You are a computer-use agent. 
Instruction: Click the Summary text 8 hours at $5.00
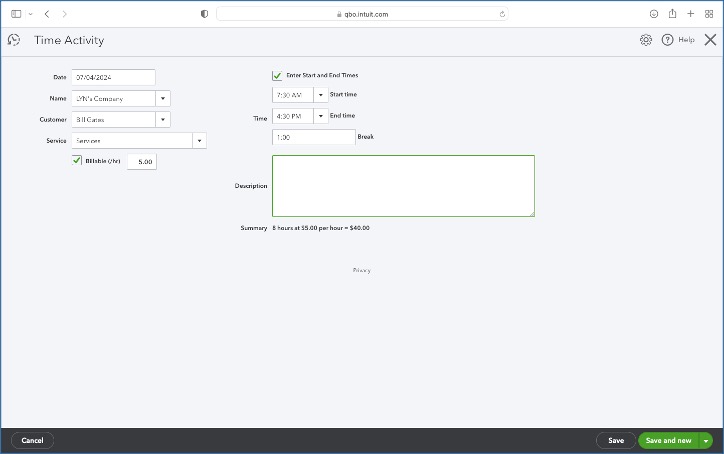[321, 228]
